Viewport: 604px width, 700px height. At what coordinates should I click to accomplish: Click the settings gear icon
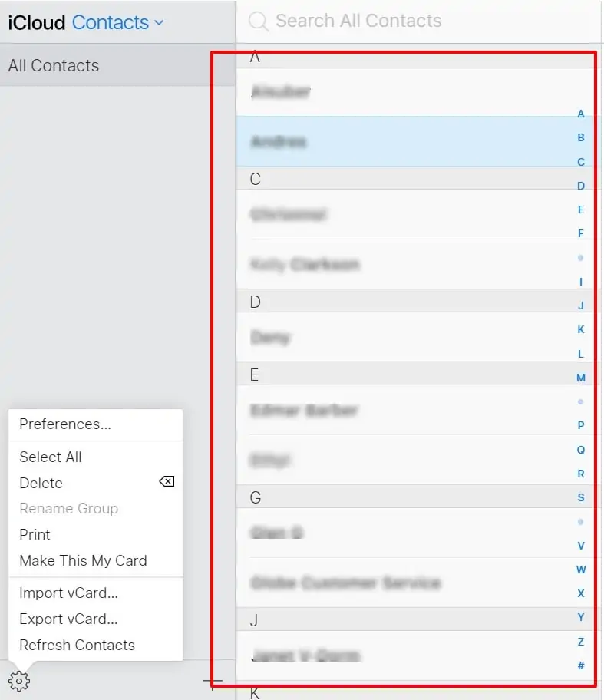click(18, 680)
